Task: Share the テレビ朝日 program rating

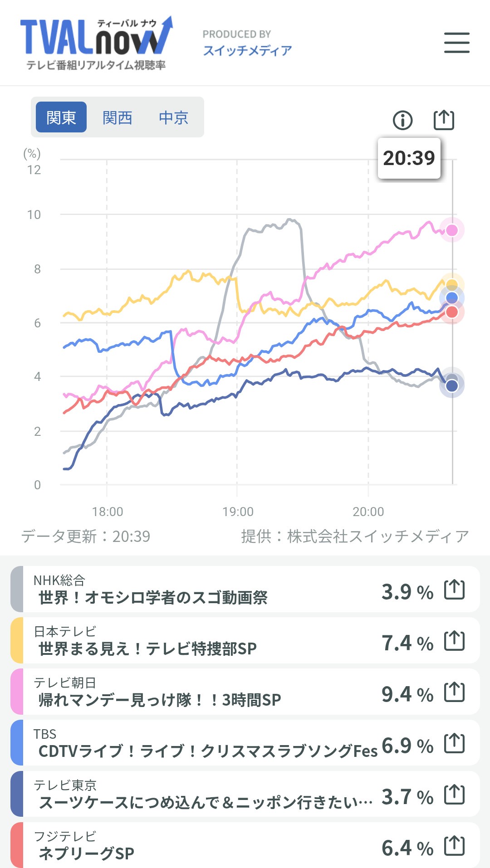Action: point(454,692)
